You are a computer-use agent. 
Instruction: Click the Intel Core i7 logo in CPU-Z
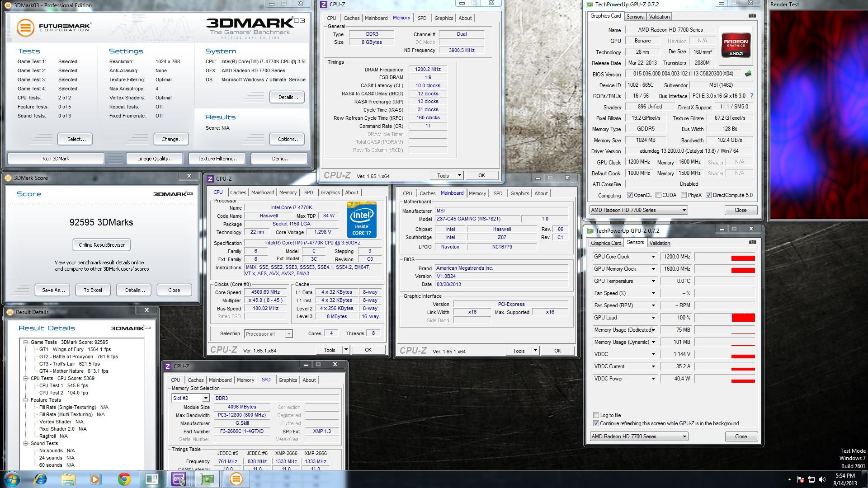362,220
